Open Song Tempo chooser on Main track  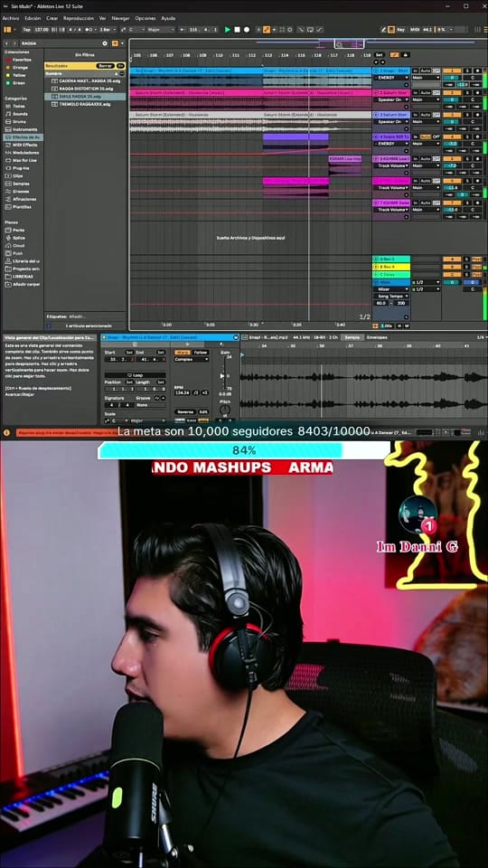point(391,297)
